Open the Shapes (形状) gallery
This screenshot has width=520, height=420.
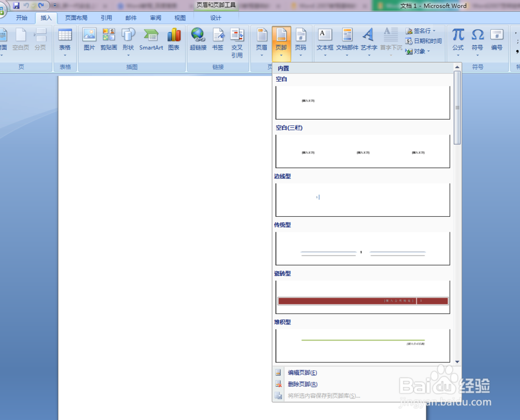coord(128,43)
